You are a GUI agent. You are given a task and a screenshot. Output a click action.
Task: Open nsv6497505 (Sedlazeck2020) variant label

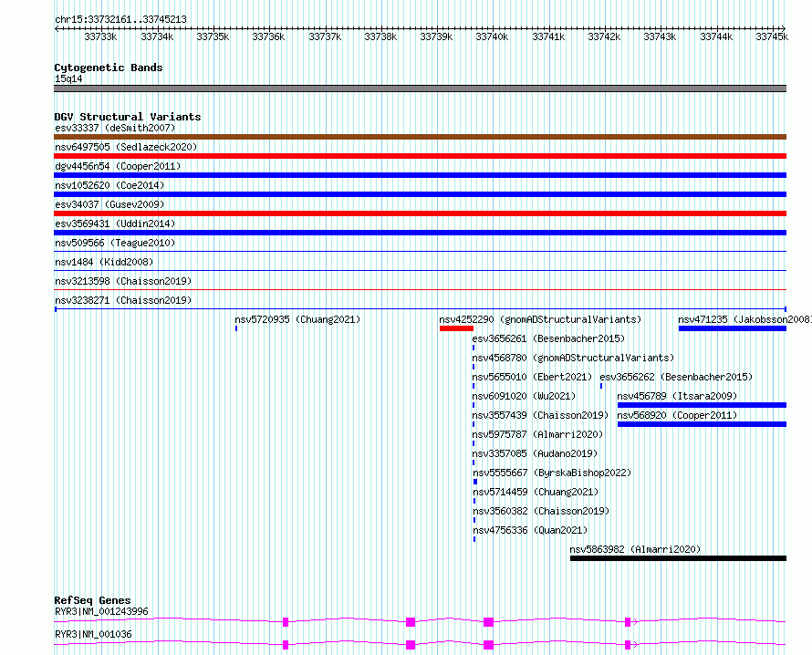pos(126,147)
